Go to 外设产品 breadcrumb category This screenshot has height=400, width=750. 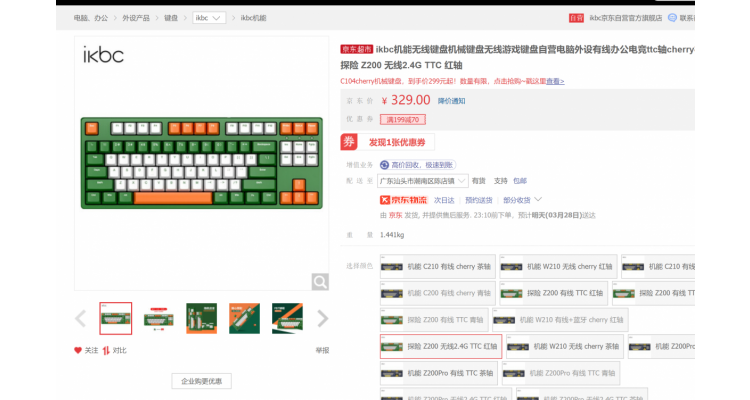coord(136,18)
